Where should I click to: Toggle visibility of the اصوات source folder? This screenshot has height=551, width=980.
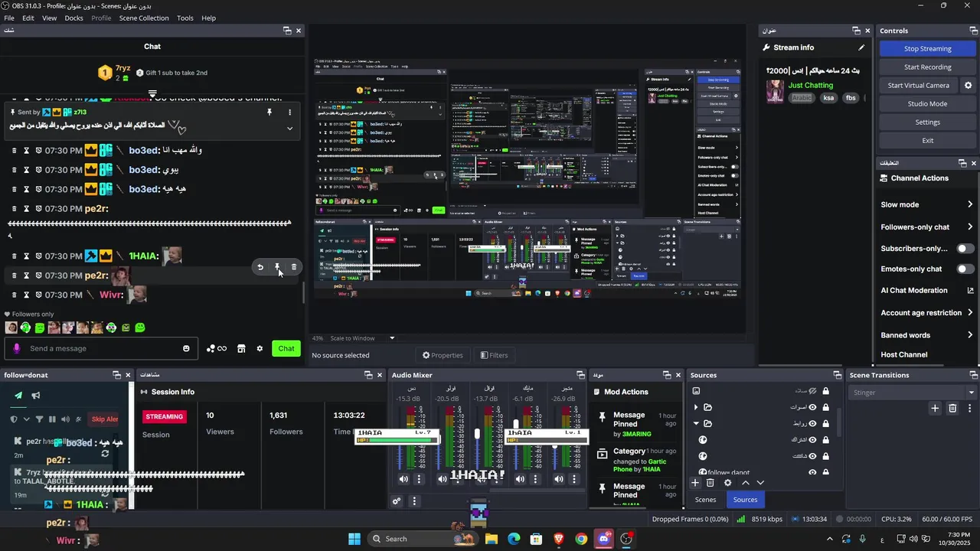point(813,407)
